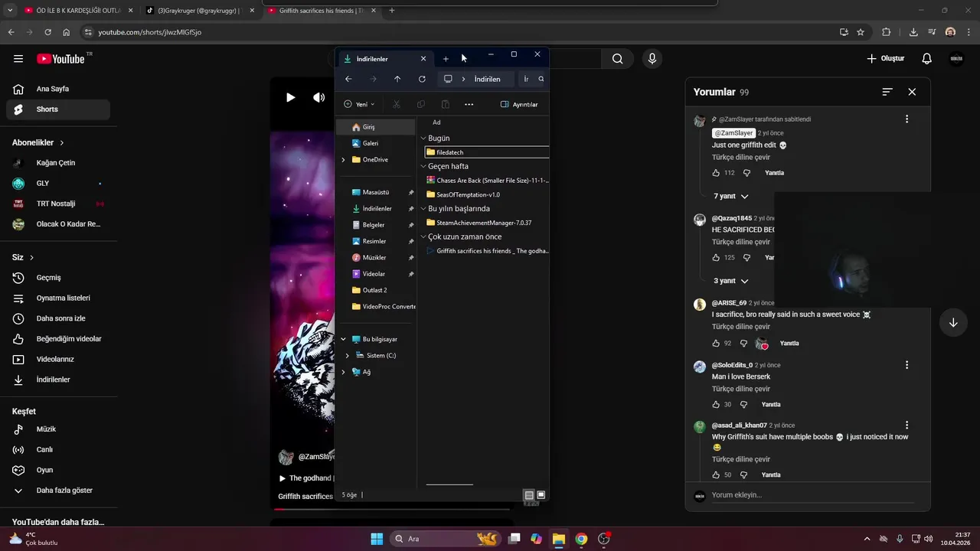
Task: Reply to SoloEdits_0 via Yanıtla
Action: click(x=770, y=405)
